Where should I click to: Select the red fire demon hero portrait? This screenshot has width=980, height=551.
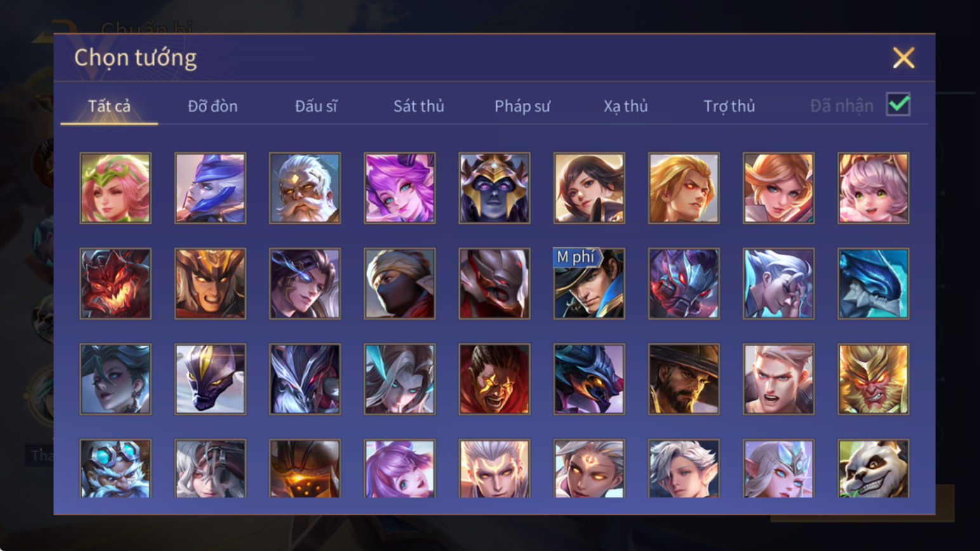pos(116,283)
